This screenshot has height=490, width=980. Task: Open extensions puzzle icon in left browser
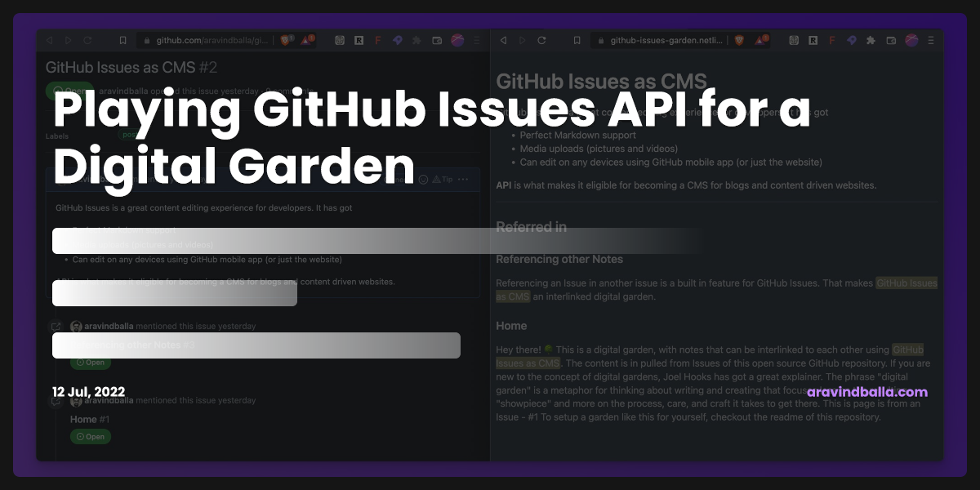416,40
